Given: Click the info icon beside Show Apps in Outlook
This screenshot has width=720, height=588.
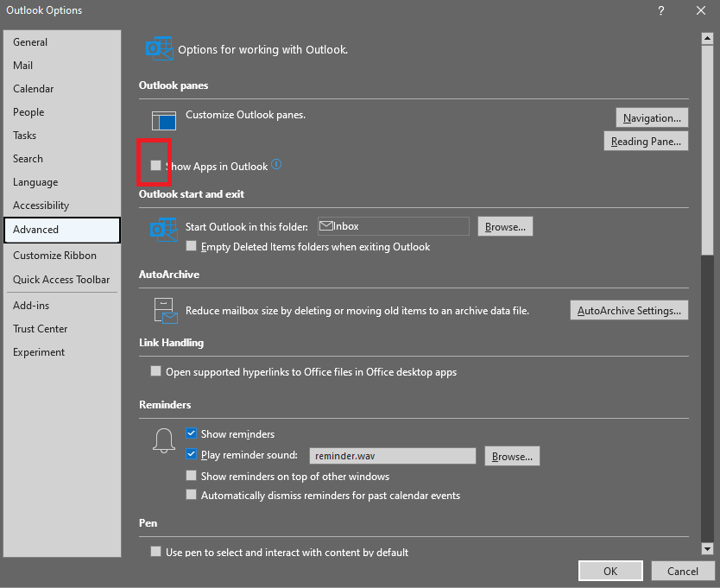Looking at the screenshot, I should pyautogui.click(x=276, y=164).
